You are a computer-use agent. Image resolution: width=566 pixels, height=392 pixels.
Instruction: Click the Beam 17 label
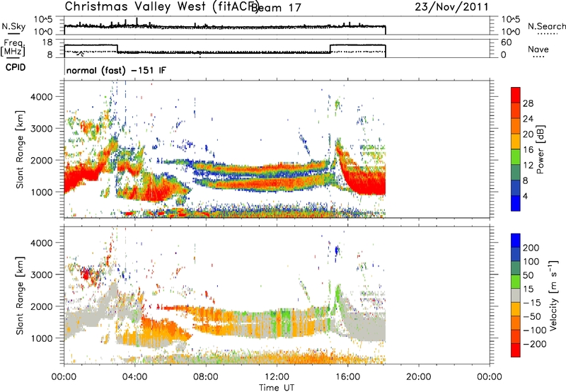tap(276, 8)
